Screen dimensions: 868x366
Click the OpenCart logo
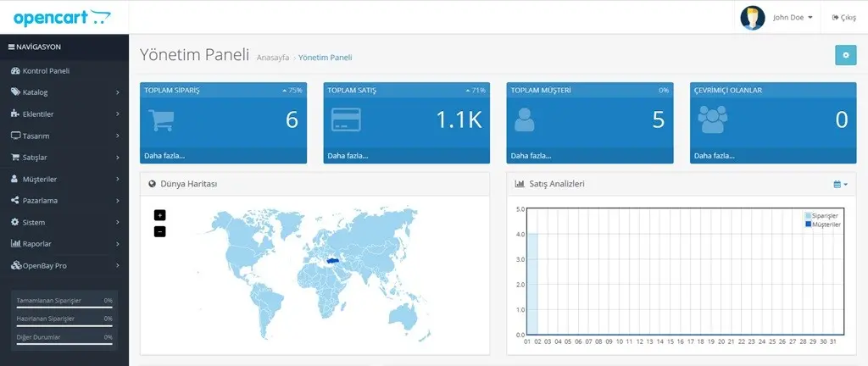62,18
